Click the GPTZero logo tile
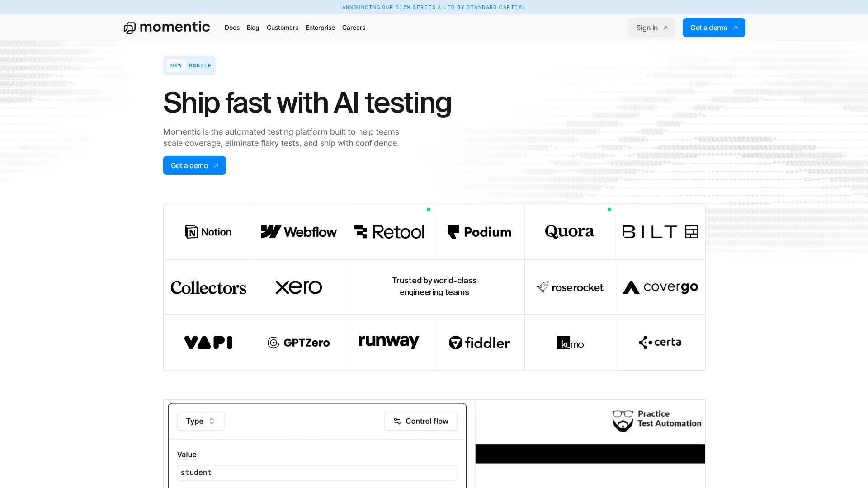This screenshot has height=488, width=868. 299,343
